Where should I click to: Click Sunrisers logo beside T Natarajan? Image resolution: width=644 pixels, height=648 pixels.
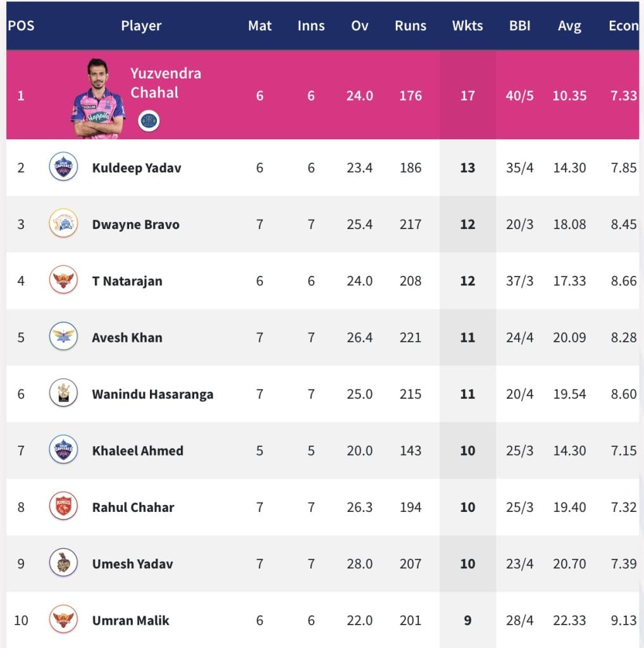(x=63, y=280)
